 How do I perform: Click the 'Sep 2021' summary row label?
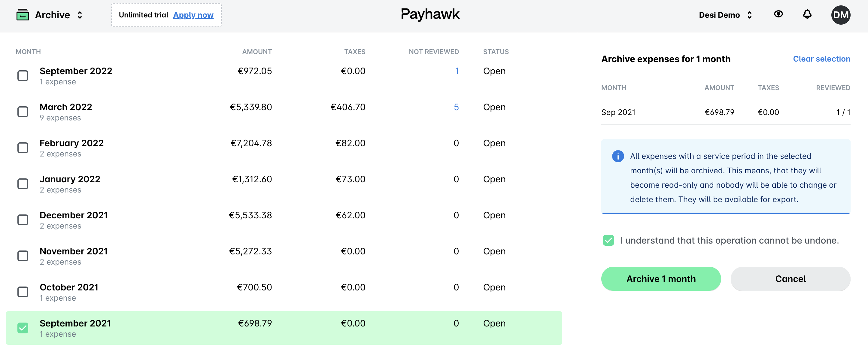(x=618, y=113)
